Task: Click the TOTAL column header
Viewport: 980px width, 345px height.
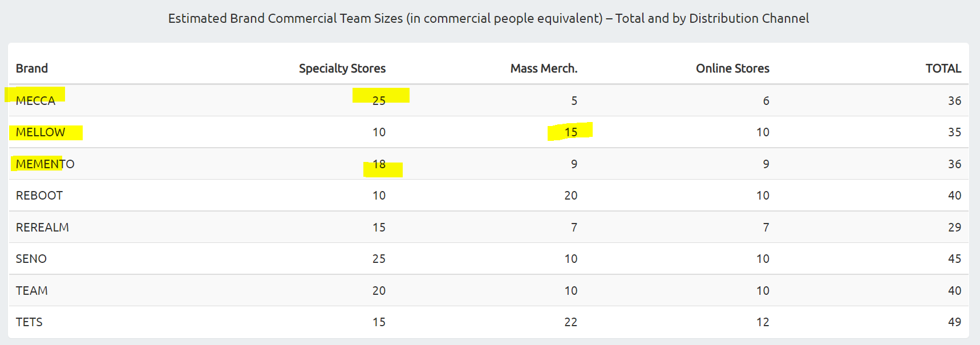Action: click(943, 68)
